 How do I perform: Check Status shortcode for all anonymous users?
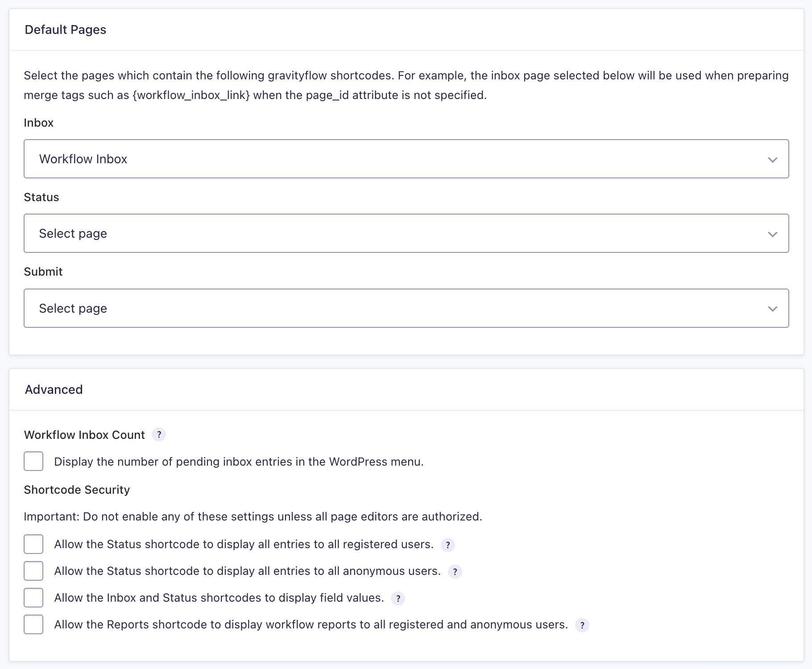(33, 571)
